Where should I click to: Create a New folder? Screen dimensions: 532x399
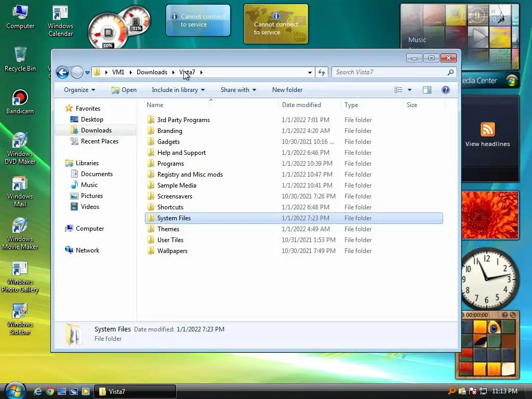(287, 90)
